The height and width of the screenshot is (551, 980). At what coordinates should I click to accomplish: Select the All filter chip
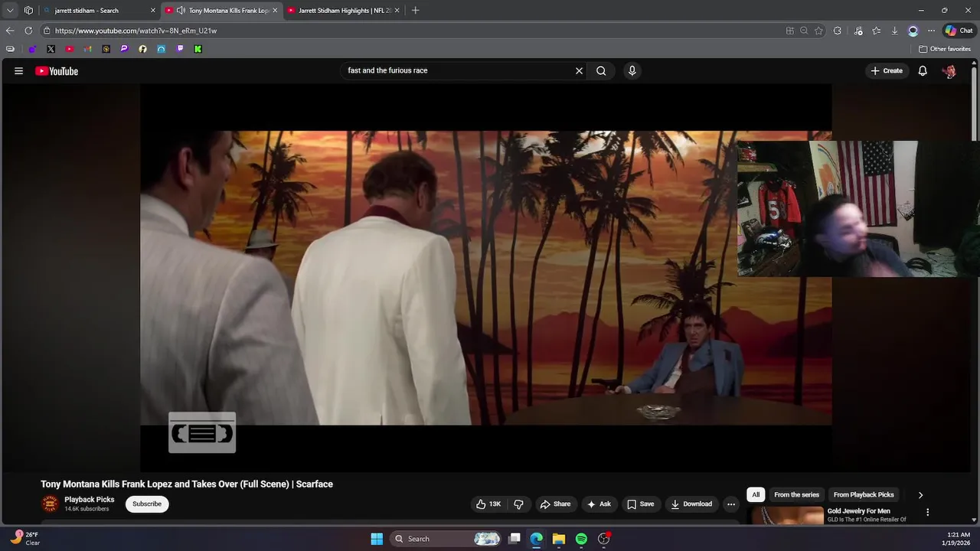coord(756,494)
